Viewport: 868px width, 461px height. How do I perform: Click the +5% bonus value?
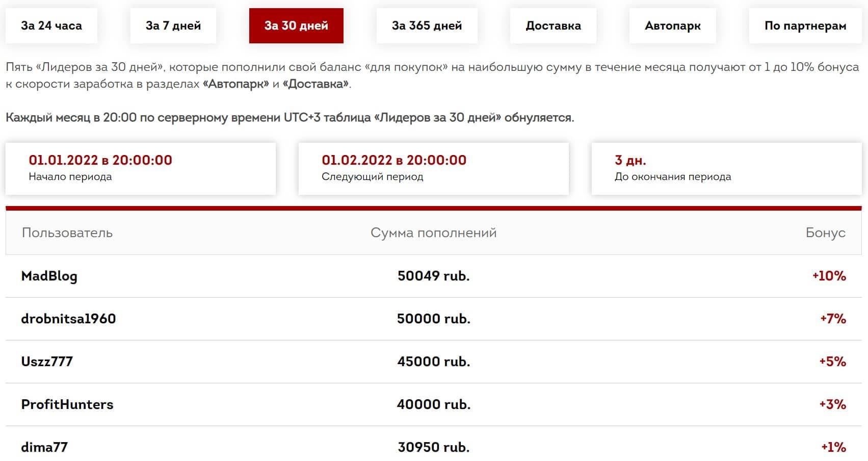pyautogui.click(x=833, y=362)
